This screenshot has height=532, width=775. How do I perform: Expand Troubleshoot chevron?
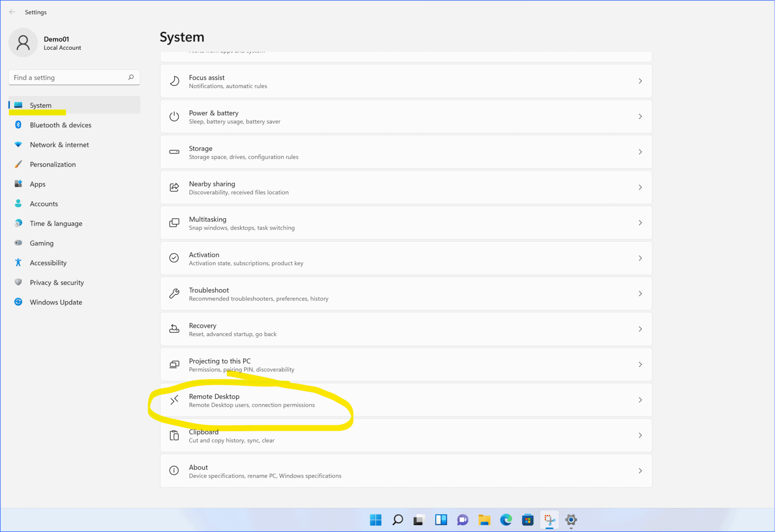coord(640,294)
